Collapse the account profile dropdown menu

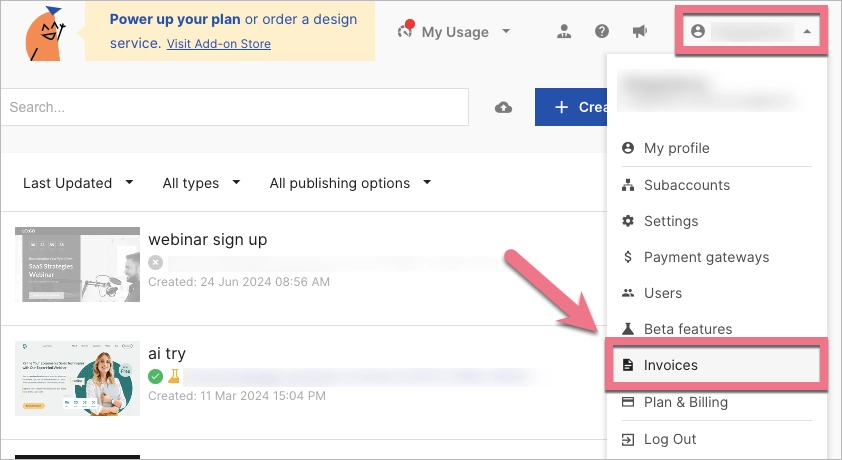click(x=751, y=31)
